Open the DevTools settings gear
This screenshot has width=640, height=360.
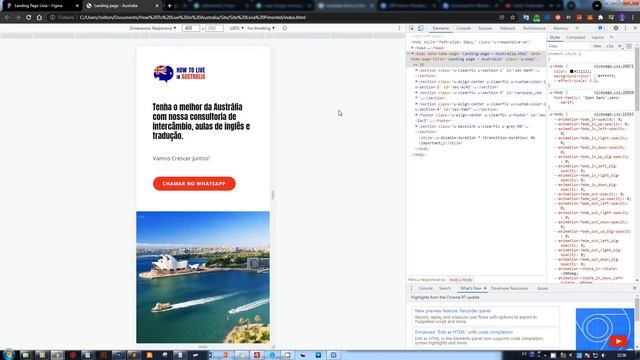(x=616, y=28)
